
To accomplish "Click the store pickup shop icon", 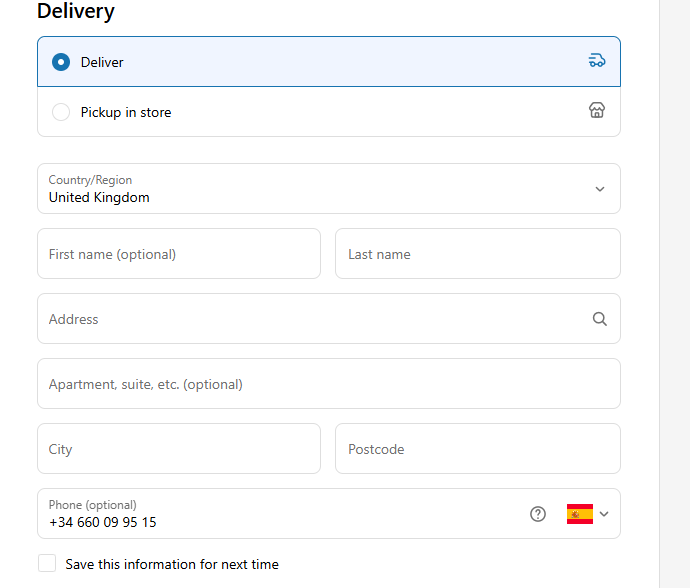I will (597, 110).
